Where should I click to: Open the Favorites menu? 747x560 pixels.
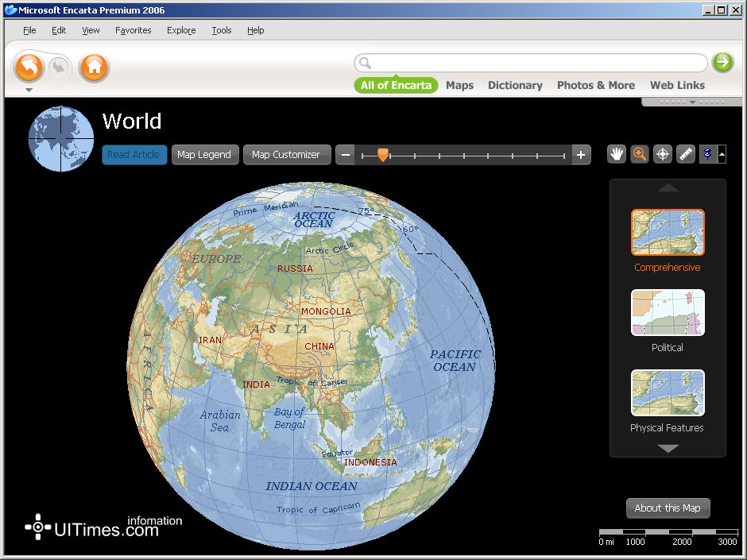click(133, 30)
